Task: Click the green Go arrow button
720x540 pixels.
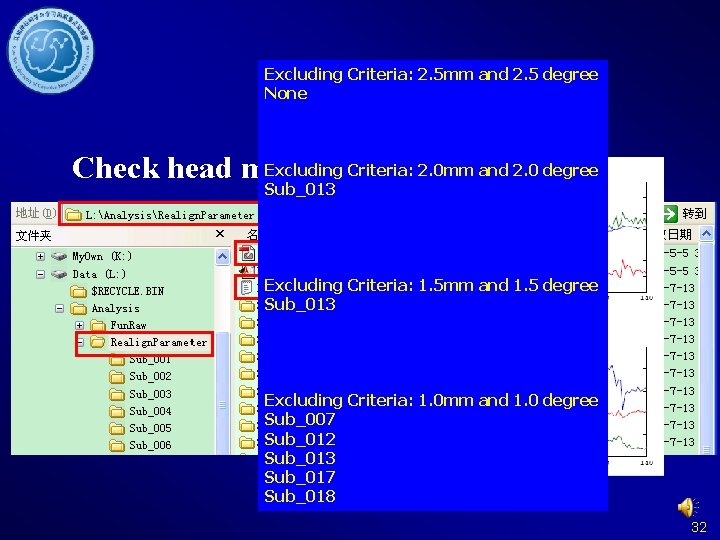Action: pyautogui.click(x=670, y=214)
